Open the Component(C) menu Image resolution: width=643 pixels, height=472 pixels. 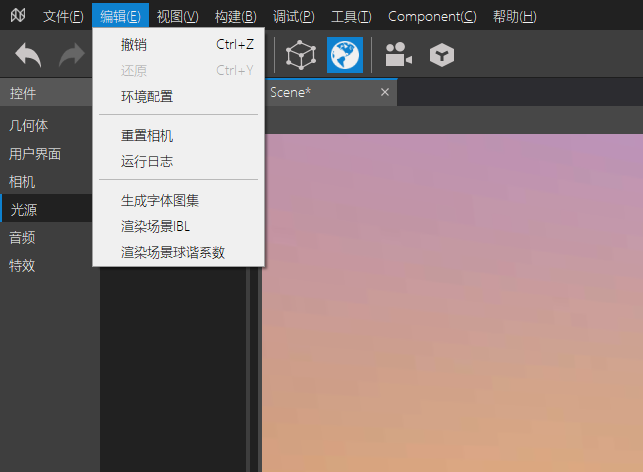[432, 16]
